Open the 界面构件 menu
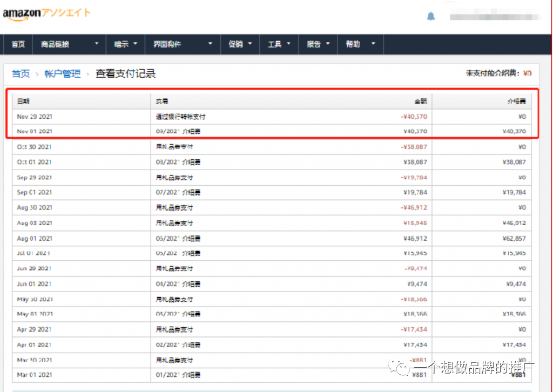The height and width of the screenshot is (392, 553). [183, 44]
